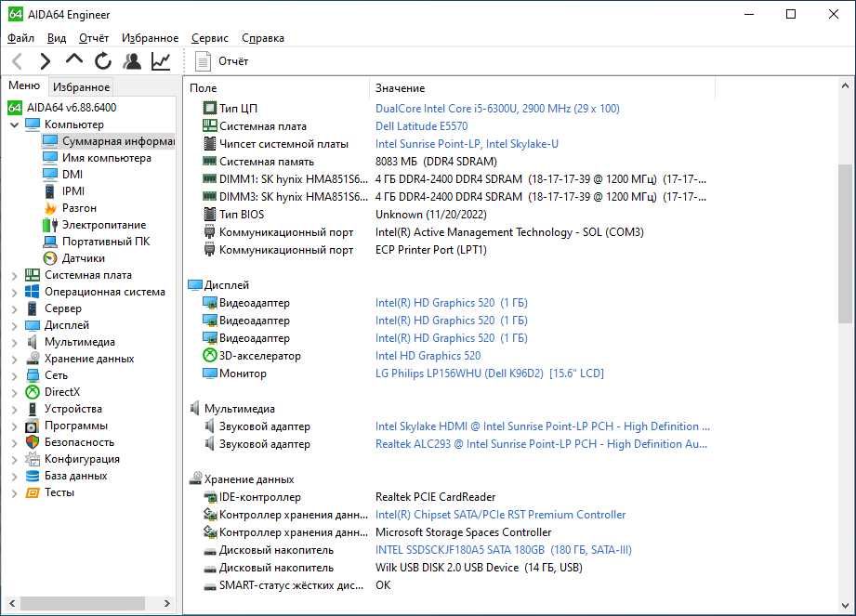Screen dimensions: 856x616
Task: Click the Безопасность shield icon
Action: click(33, 442)
